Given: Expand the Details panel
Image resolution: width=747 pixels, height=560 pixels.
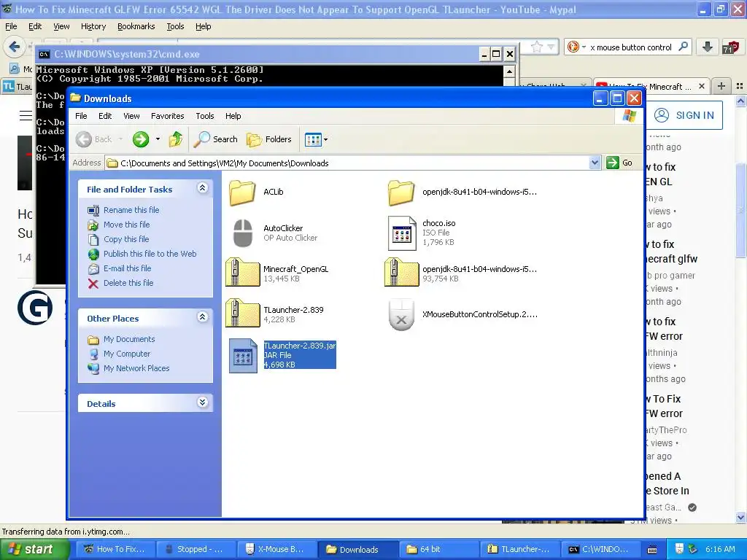Looking at the screenshot, I should 203,402.
